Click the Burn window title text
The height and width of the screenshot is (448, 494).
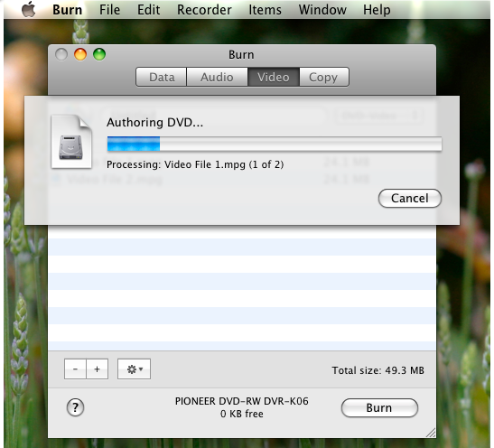pyautogui.click(x=241, y=55)
